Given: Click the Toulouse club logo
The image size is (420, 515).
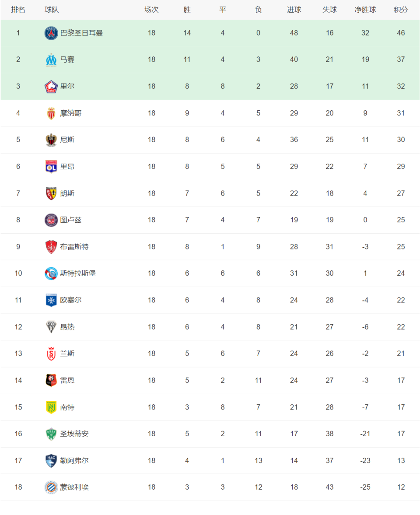Looking at the screenshot, I should tap(51, 220).
